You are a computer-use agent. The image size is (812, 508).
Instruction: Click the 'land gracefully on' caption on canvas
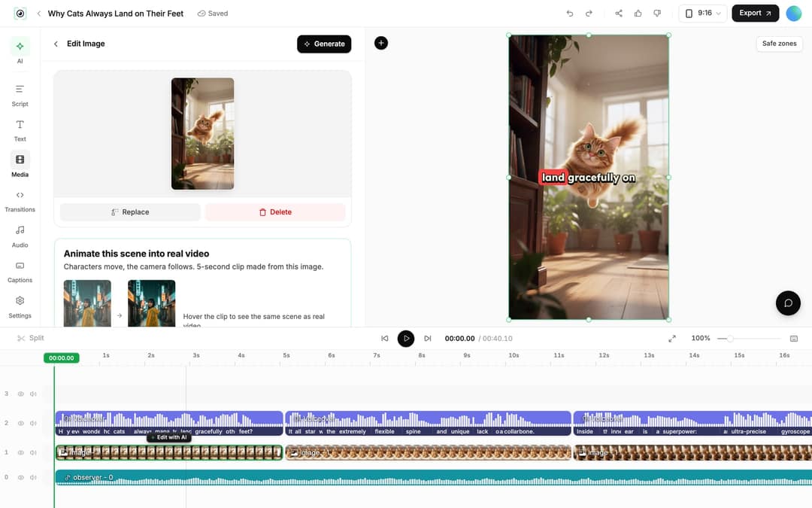coord(588,178)
